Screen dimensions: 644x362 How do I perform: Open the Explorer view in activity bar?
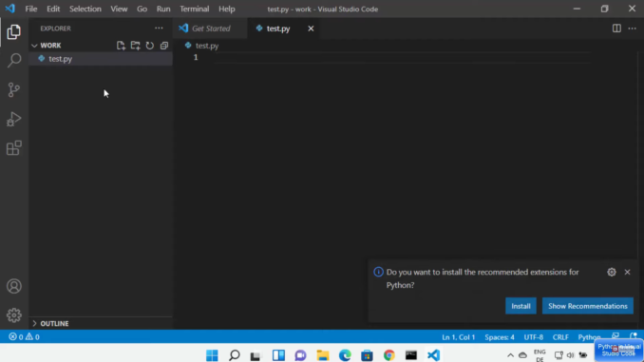click(x=13, y=31)
